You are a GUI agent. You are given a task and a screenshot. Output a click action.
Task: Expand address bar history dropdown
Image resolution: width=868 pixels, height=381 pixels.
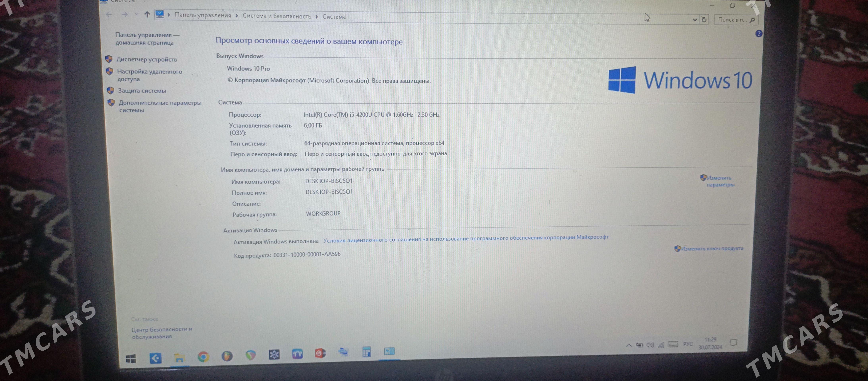click(695, 20)
